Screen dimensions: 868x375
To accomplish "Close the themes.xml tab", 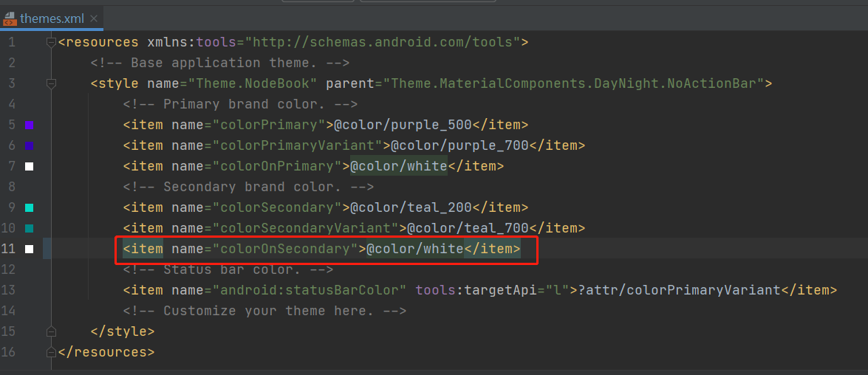I will click(94, 18).
